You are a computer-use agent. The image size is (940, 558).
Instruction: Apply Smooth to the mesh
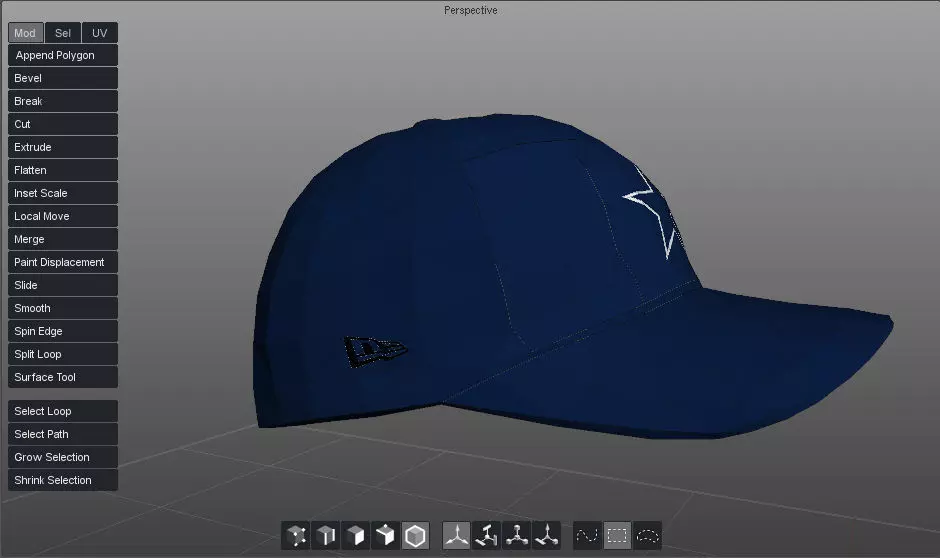[x=63, y=308]
